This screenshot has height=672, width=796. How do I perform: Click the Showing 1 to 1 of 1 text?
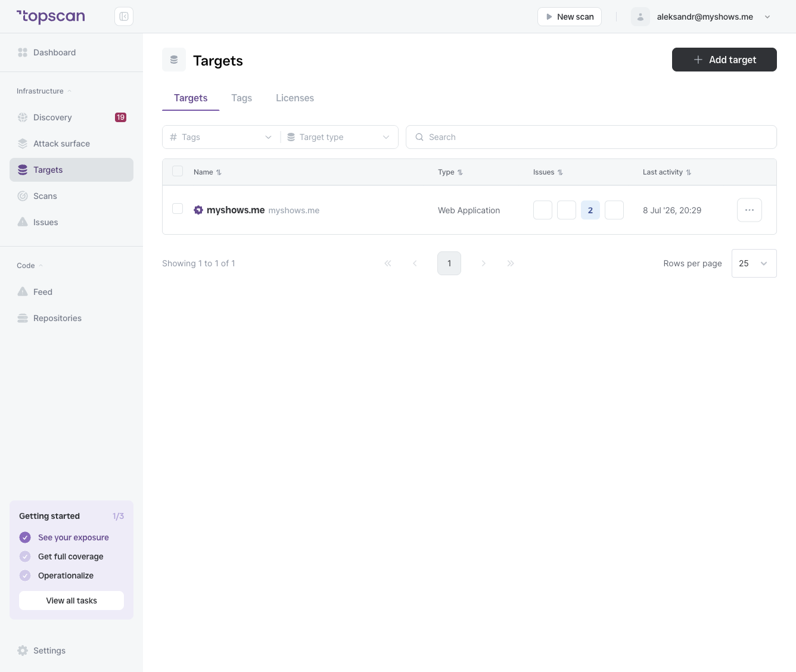point(198,263)
